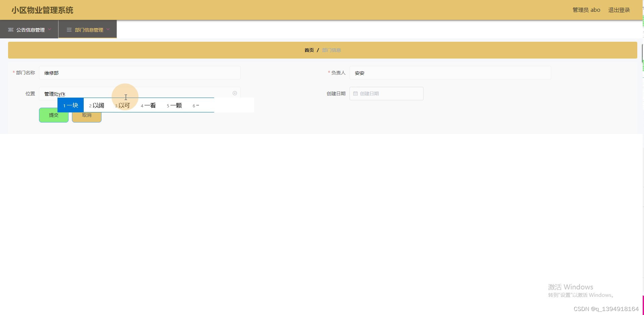Open the calendar icon in 创建日期 field
This screenshot has width=644, height=315.
coord(356,94)
